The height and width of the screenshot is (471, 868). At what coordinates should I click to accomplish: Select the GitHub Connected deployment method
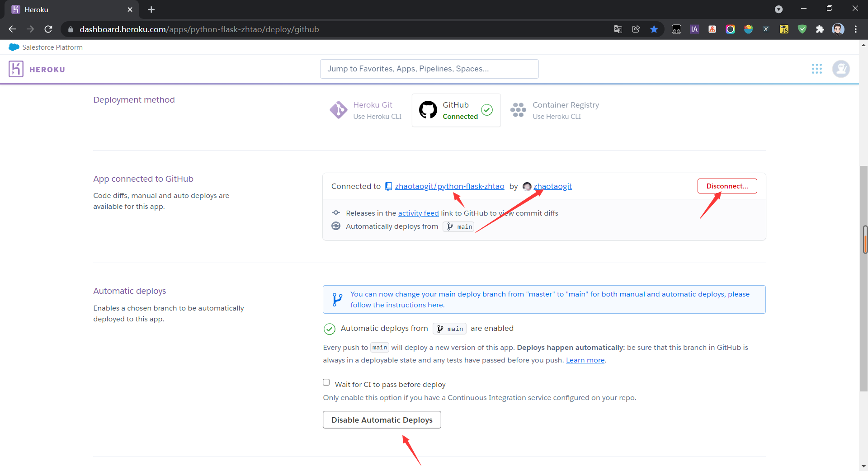(x=456, y=110)
